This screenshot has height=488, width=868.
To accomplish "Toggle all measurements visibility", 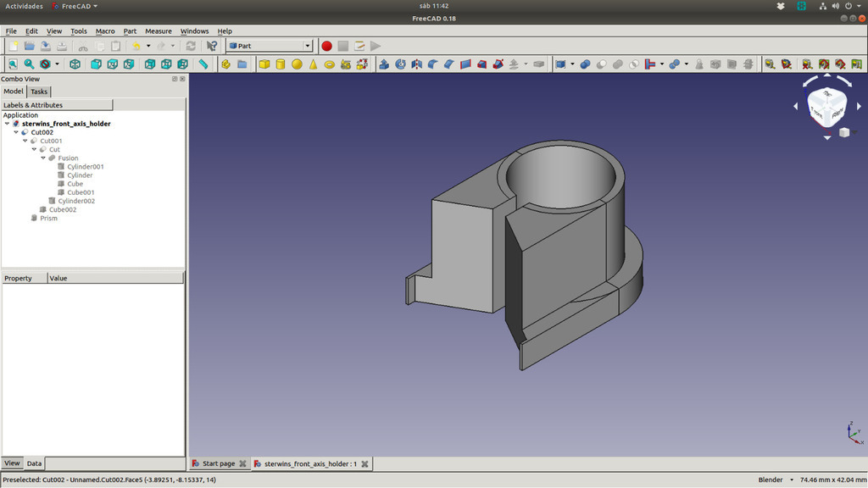I will (824, 64).
